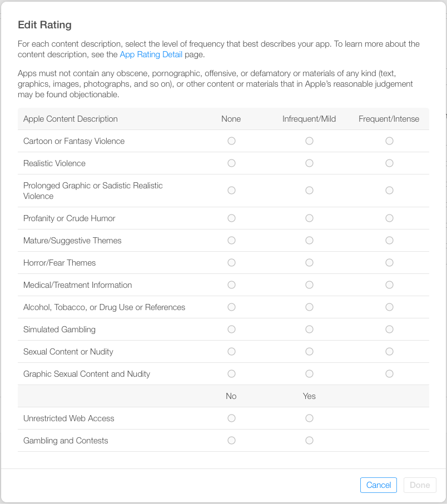Select Yes for Unrestricted Web Access
Image resolution: width=447 pixels, height=504 pixels.
pos(309,418)
